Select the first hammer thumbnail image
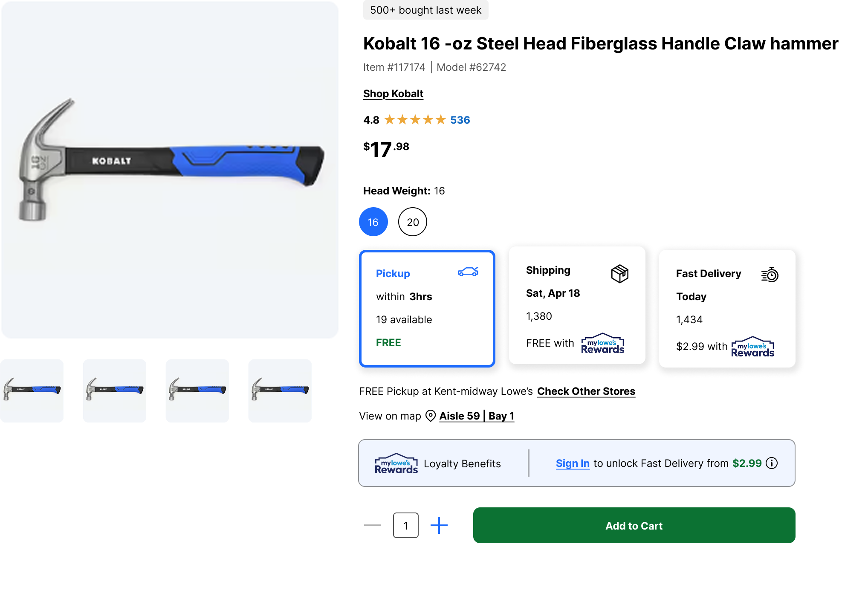 pyautogui.click(x=32, y=391)
